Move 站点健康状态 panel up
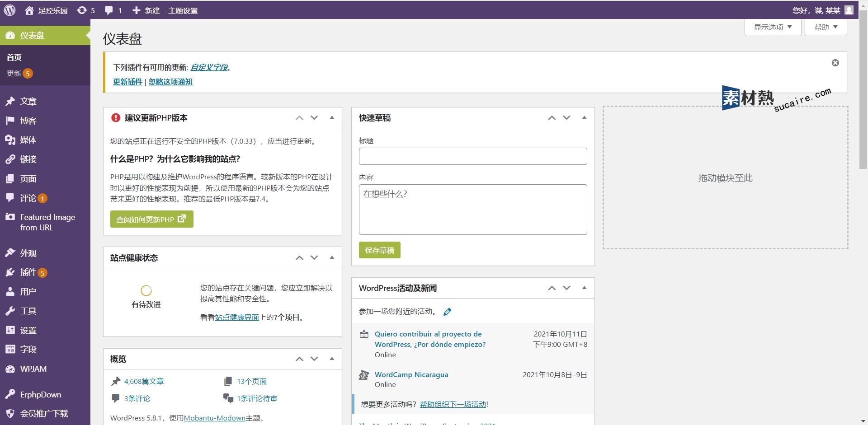Screen dimensions: 868x425 click(x=299, y=258)
